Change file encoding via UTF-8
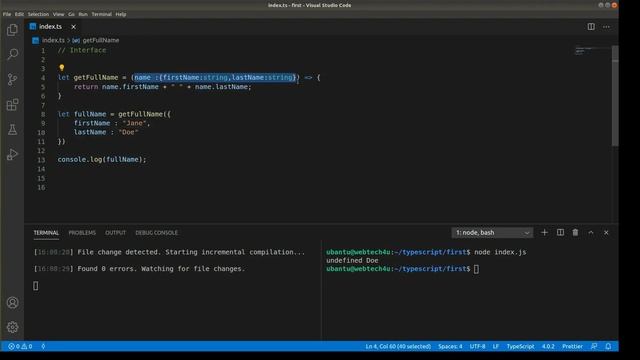The height and width of the screenshot is (360, 640). (x=478, y=346)
